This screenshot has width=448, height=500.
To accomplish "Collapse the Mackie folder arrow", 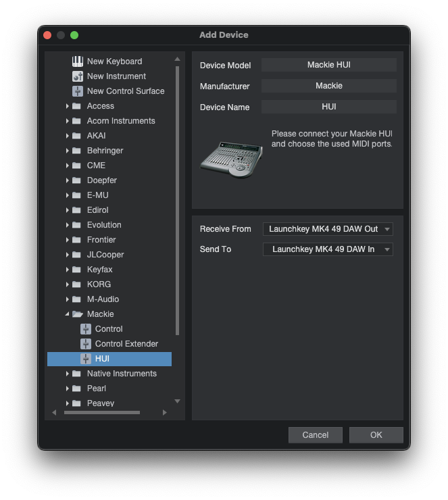I will coord(67,314).
